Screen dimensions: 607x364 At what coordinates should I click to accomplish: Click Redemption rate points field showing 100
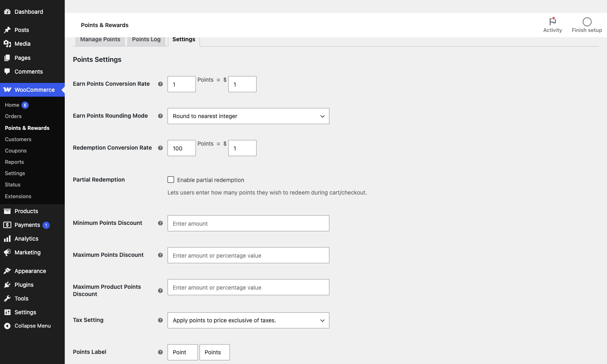[x=182, y=148]
